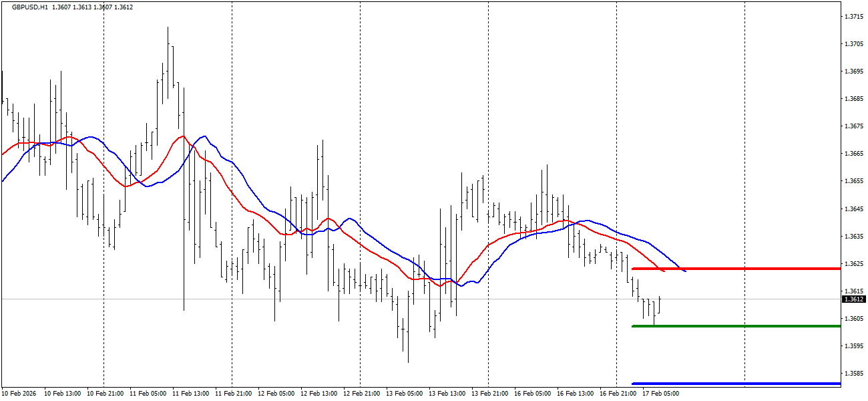This screenshot has height=401, width=868.
Task: Click the 13 Feb 13:00 time label
Action: (447, 394)
